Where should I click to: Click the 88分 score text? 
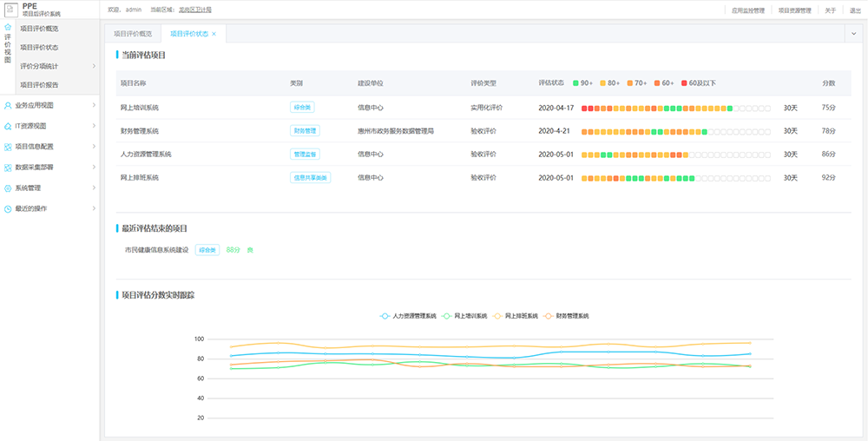coord(233,250)
